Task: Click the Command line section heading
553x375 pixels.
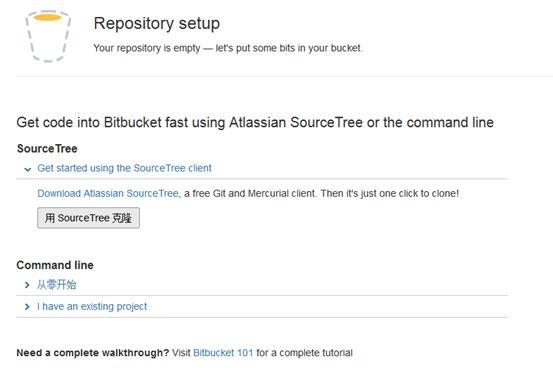Action: [x=55, y=265]
